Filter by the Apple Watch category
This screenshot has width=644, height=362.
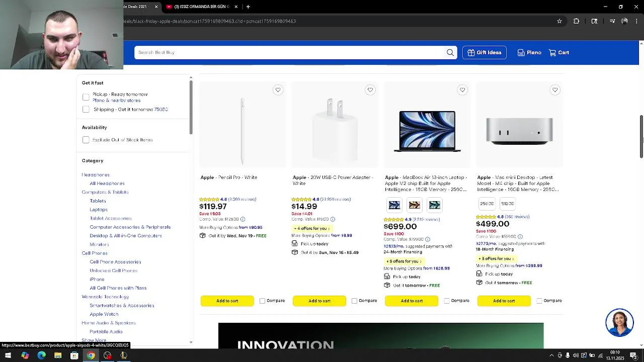pos(104,314)
